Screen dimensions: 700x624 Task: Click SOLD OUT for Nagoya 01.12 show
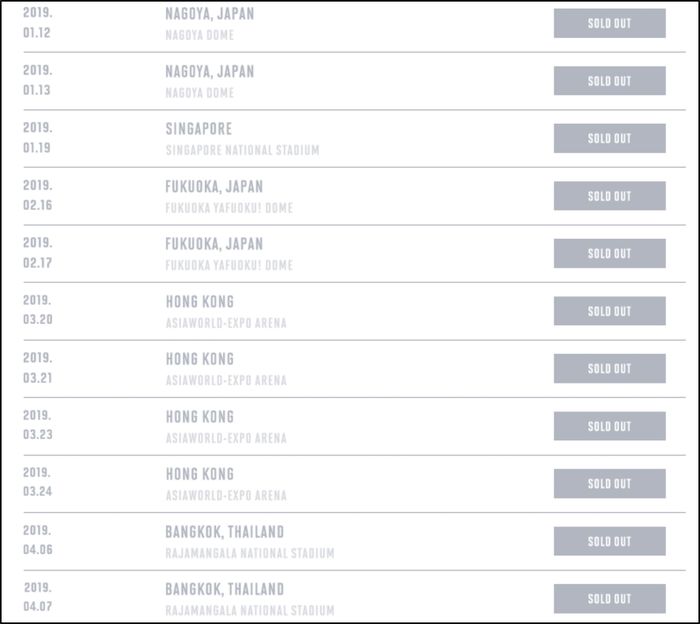pos(609,23)
